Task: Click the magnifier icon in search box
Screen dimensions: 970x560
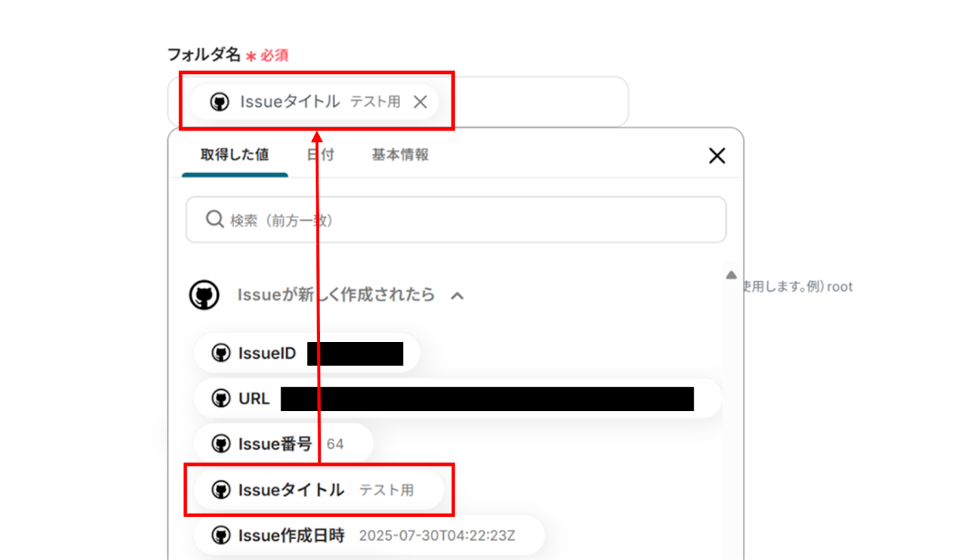Action: (x=215, y=219)
